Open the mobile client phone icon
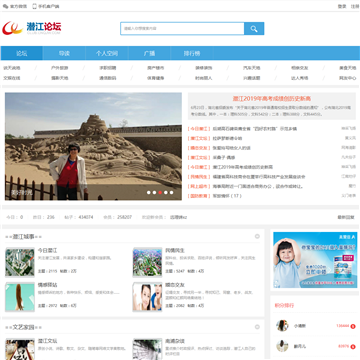The width and height of the screenshot is (360, 360). pos(34,6)
